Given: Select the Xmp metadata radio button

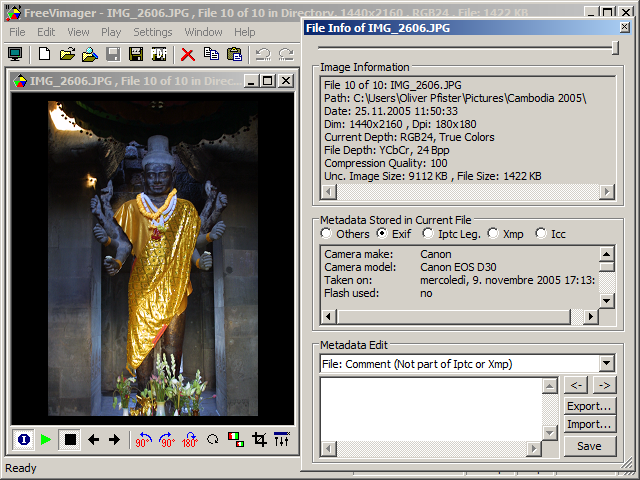Looking at the screenshot, I should (493, 234).
